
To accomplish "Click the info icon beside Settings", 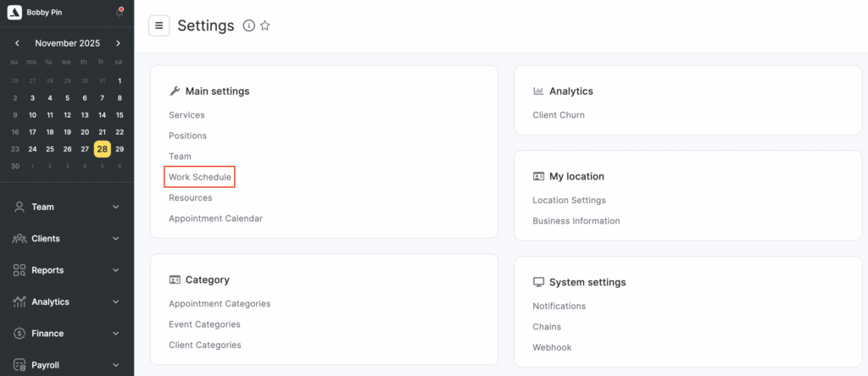I will tap(248, 26).
